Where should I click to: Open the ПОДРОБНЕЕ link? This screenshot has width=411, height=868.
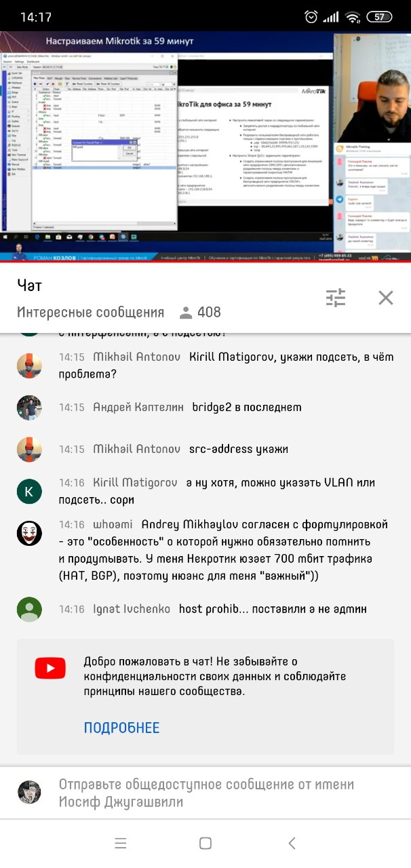[122, 728]
